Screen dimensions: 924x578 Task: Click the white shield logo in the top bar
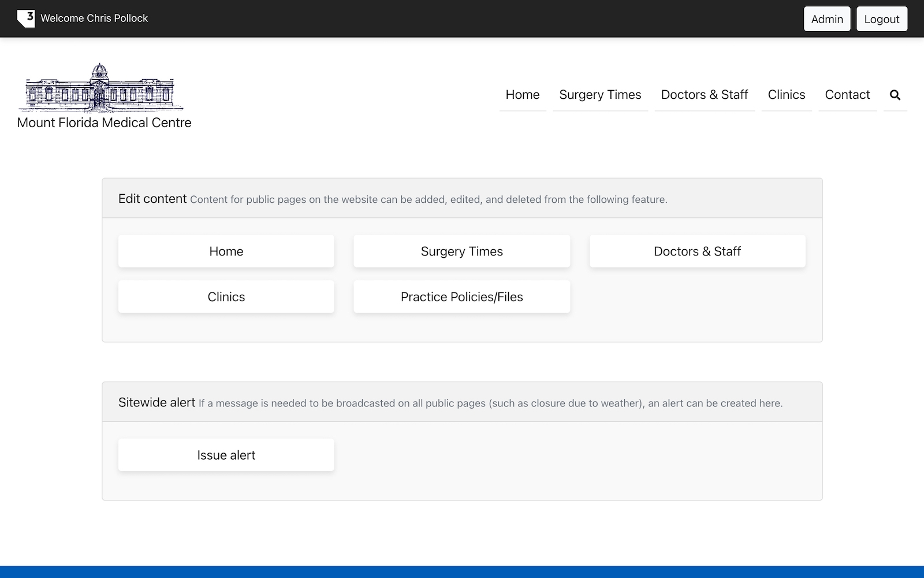[26, 18]
